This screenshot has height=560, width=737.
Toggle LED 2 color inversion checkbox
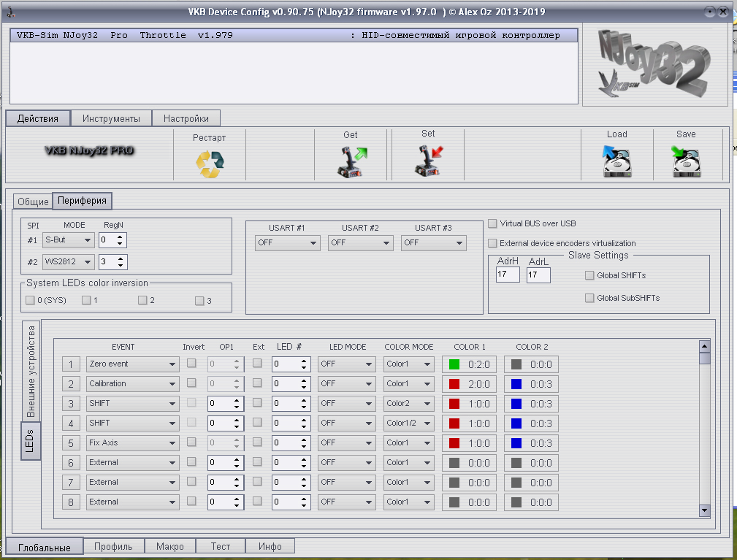tap(143, 300)
